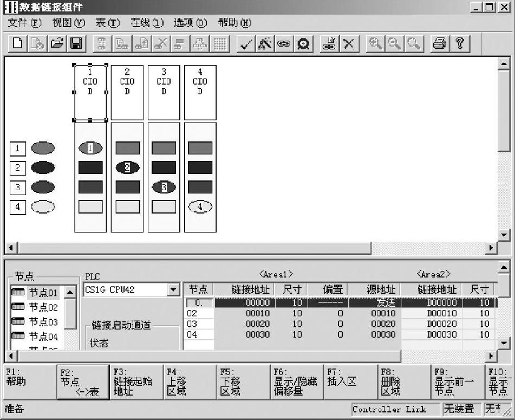Screen dimensions: 515x420
Task: Select 节点02 in the node list
Action: 43,307
